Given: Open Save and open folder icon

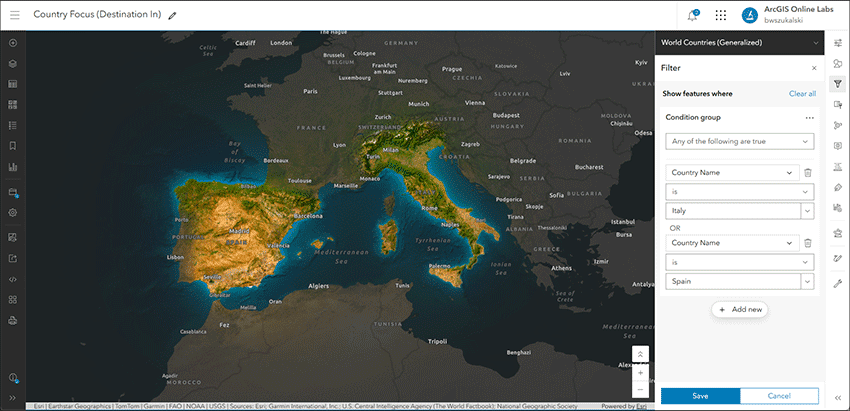Looking at the screenshot, I should pos(13,192).
